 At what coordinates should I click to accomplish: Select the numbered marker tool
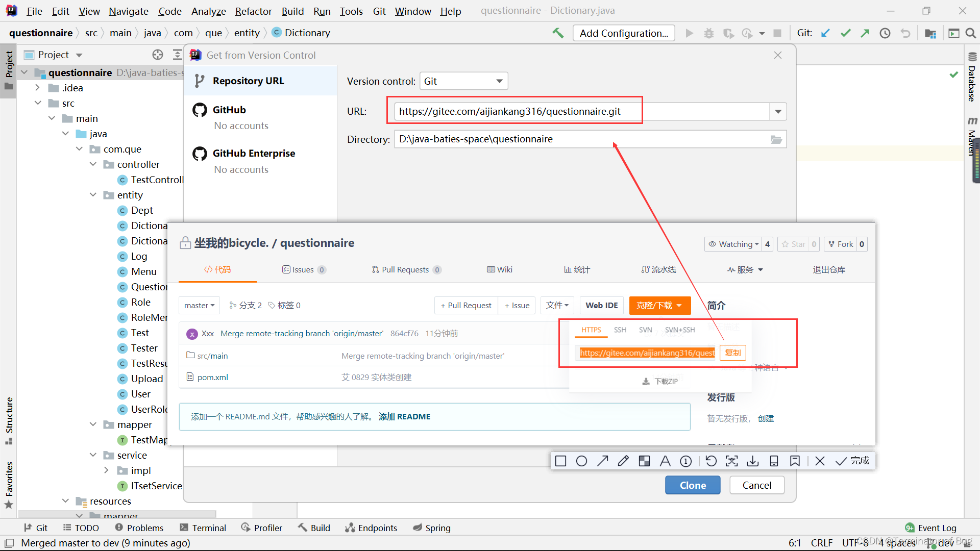[686, 461]
